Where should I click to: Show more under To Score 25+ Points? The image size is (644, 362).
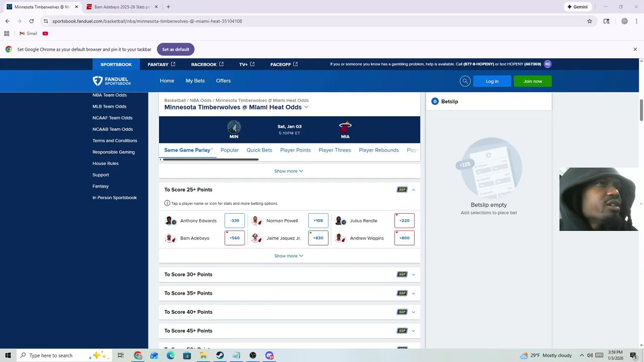pos(288,256)
